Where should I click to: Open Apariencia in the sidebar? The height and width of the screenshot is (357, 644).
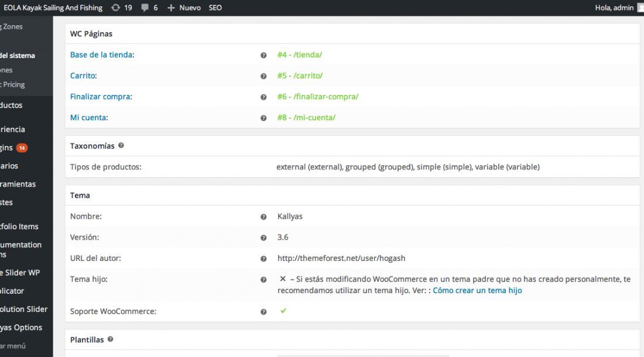(13, 129)
